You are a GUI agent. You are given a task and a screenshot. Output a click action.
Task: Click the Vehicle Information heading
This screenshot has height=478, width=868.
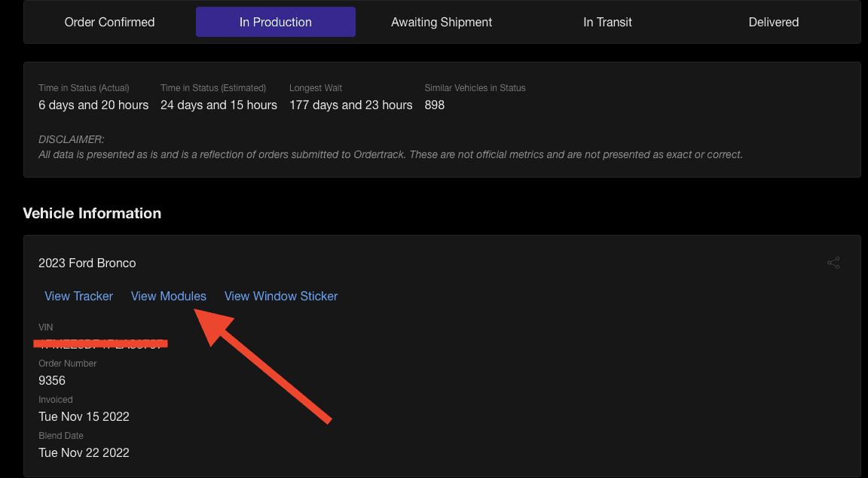[92, 214]
